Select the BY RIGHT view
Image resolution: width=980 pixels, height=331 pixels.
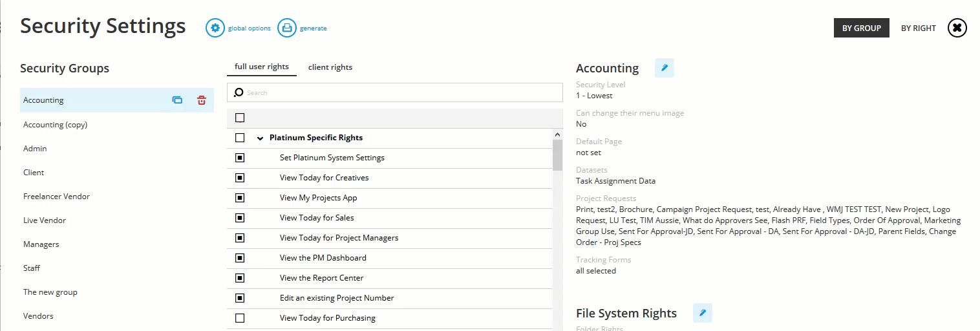[x=919, y=28]
